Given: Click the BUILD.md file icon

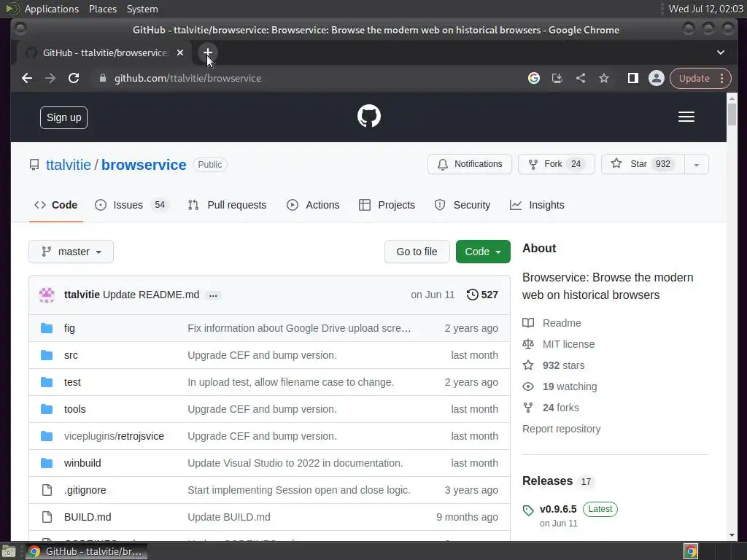Looking at the screenshot, I should 47,517.
